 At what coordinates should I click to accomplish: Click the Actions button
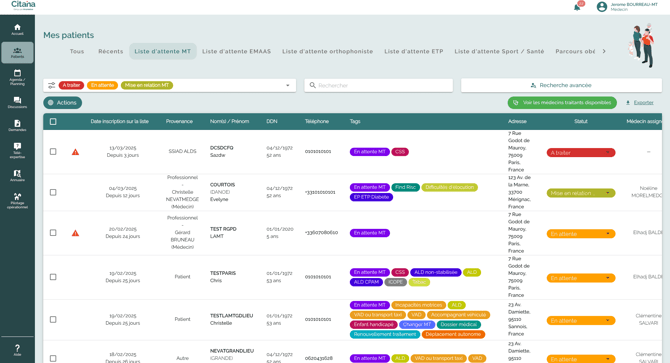[62, 102]
